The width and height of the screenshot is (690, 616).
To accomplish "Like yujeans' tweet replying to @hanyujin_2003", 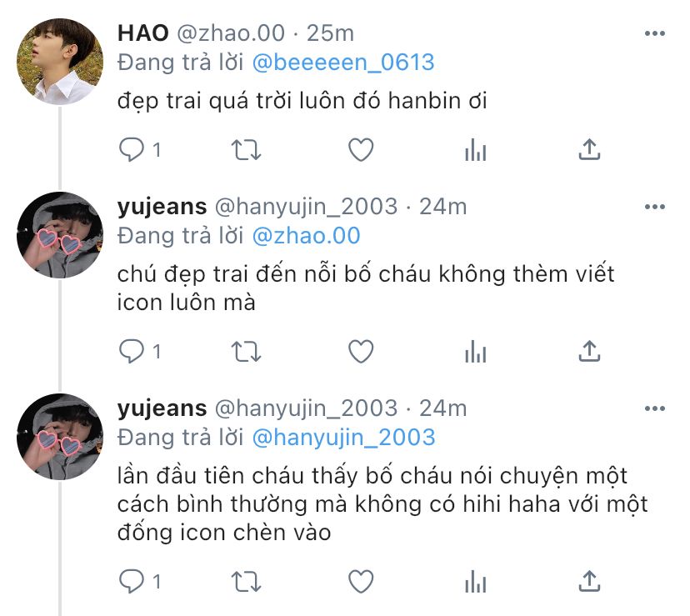I will pyautogui.click(x=361, y=581).
